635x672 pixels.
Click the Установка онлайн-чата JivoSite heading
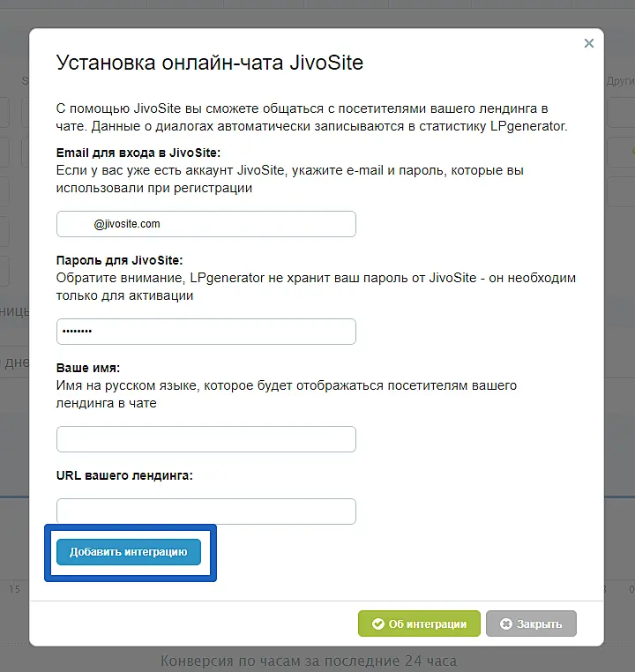[210, 63]
